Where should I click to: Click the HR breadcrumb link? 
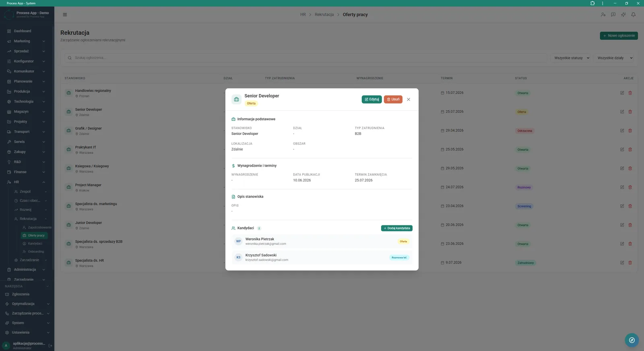[303, 15]
